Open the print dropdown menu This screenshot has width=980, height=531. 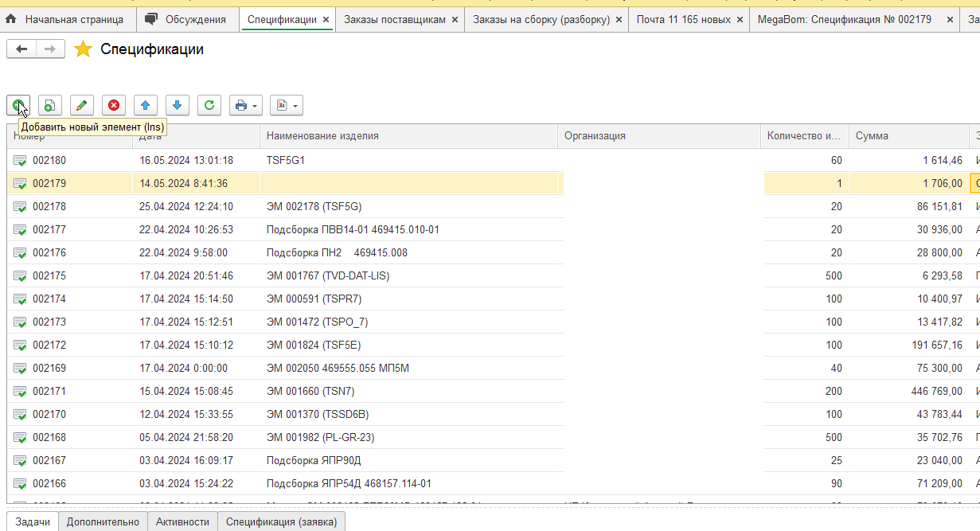pos(246,105)
